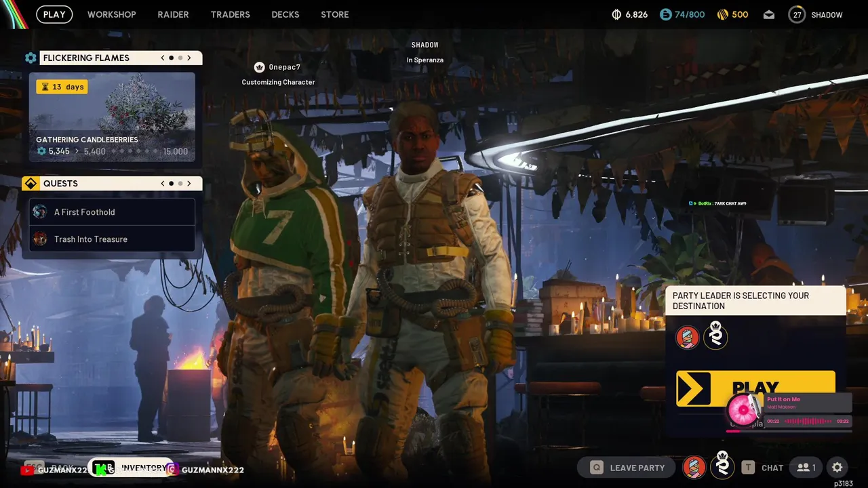
Task: Click the red masked avatar in bottom bar
Action: click(x=694, y=467)
